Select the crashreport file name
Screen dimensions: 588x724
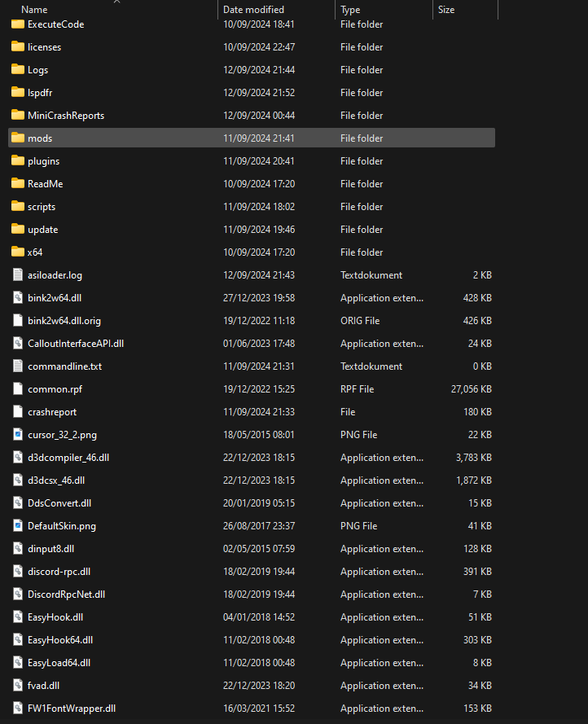(x=52, y=412)
